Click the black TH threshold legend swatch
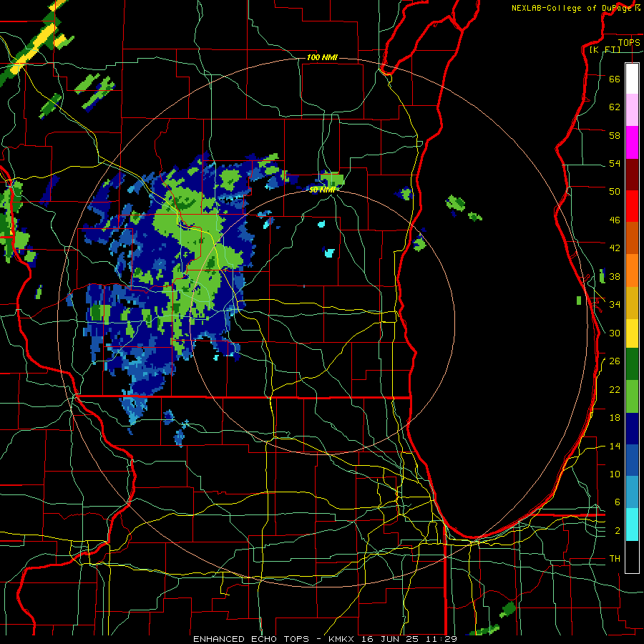This screenshot has height=644, width=644. coord(632,557)
